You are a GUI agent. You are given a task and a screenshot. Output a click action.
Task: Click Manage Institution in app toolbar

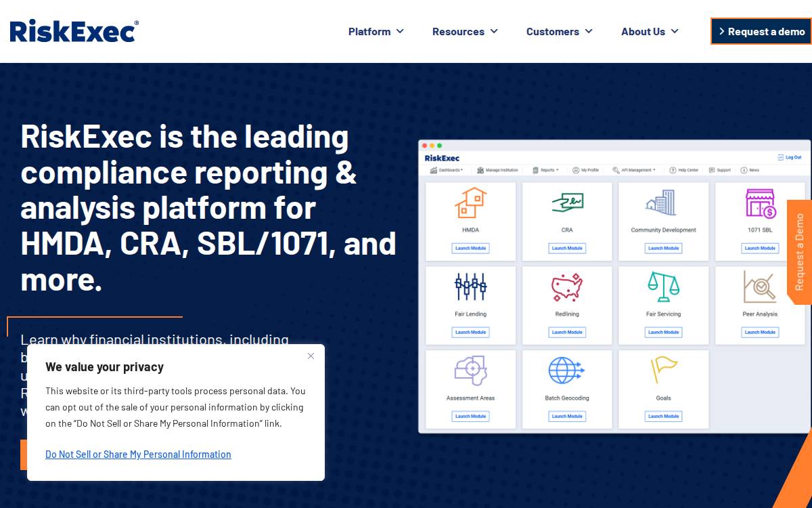click(497, 170)
